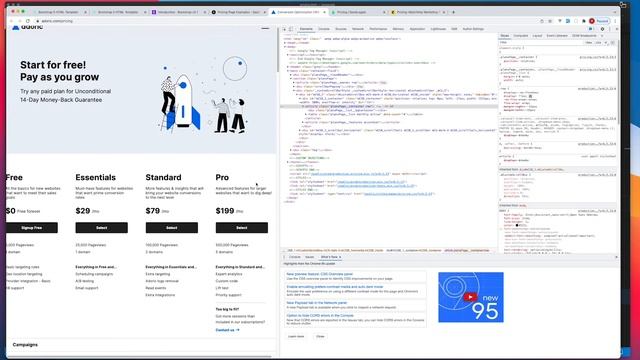This screenshot has width=640, height=360.
Task: Switch to the Console tab in DevTools top bar
Action: tap(324, 29)
